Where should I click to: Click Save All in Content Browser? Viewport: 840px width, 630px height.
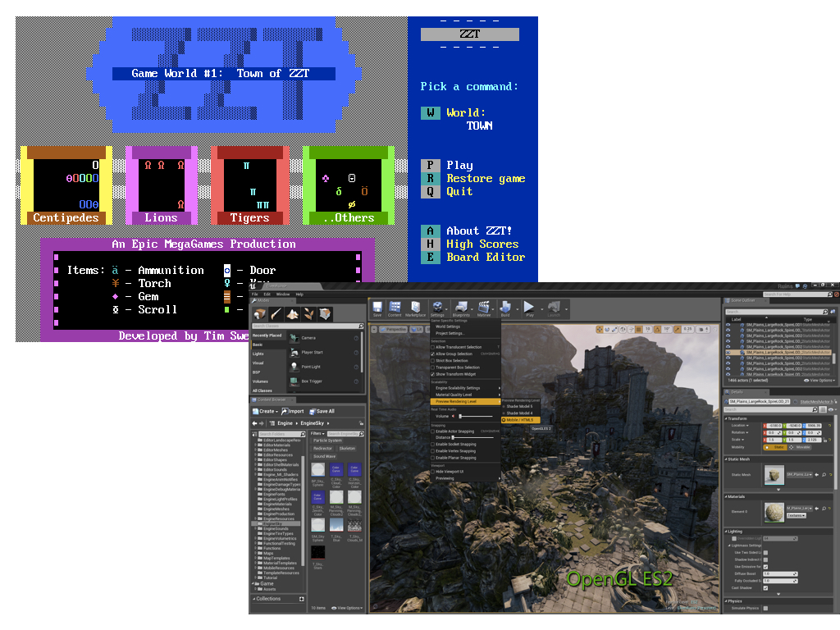pos(322,411)
